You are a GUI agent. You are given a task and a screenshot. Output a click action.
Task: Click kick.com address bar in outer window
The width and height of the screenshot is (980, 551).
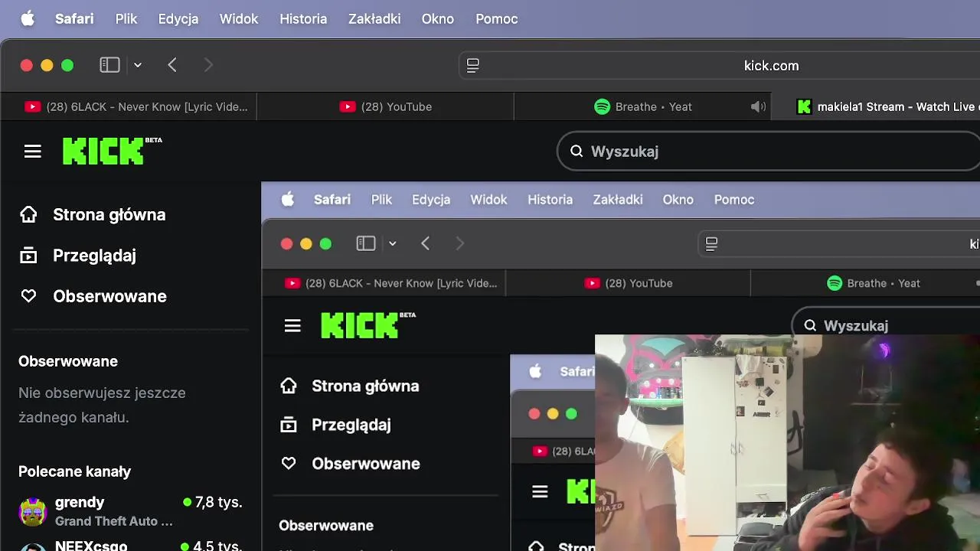[x=720, y=66]
